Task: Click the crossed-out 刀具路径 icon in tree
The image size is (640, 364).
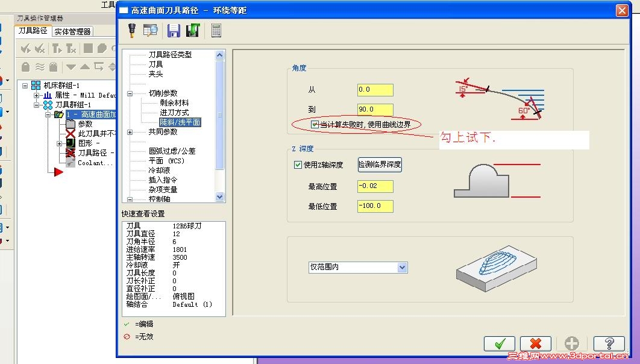Action: click(71, 152)
